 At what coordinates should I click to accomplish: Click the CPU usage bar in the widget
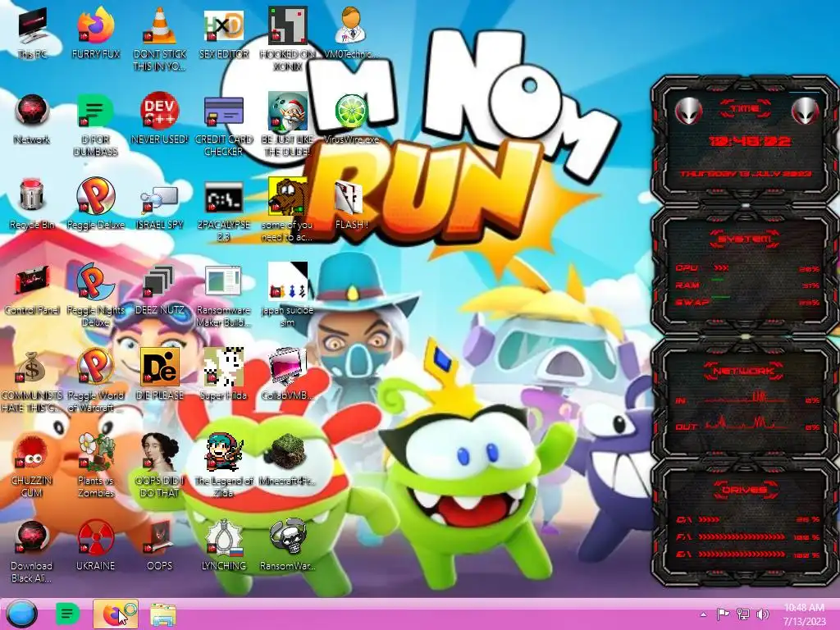pyautogui.click(x=722, y=267)
